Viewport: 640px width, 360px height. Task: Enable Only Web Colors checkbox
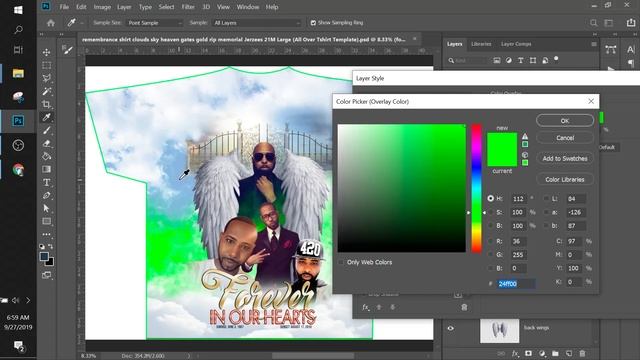[341, 262]
